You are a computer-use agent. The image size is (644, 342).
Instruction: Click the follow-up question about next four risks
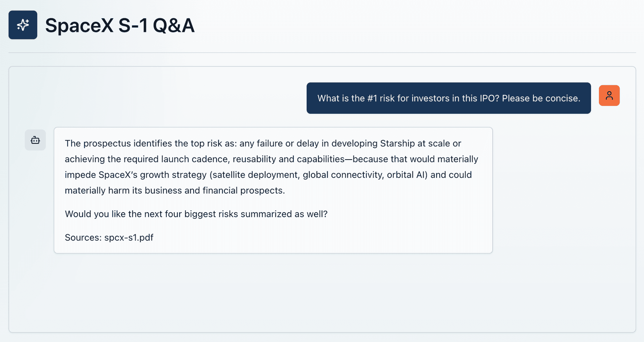(x=196, y=214)
